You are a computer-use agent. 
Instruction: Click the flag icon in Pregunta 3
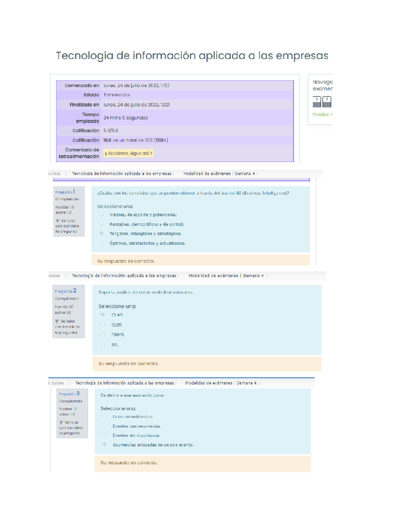61,423
